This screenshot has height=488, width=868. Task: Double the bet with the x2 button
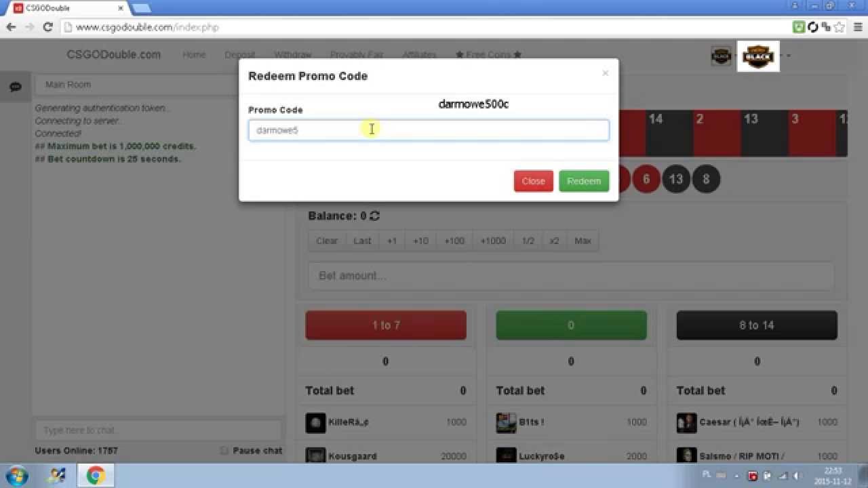[x=554, y=241]
